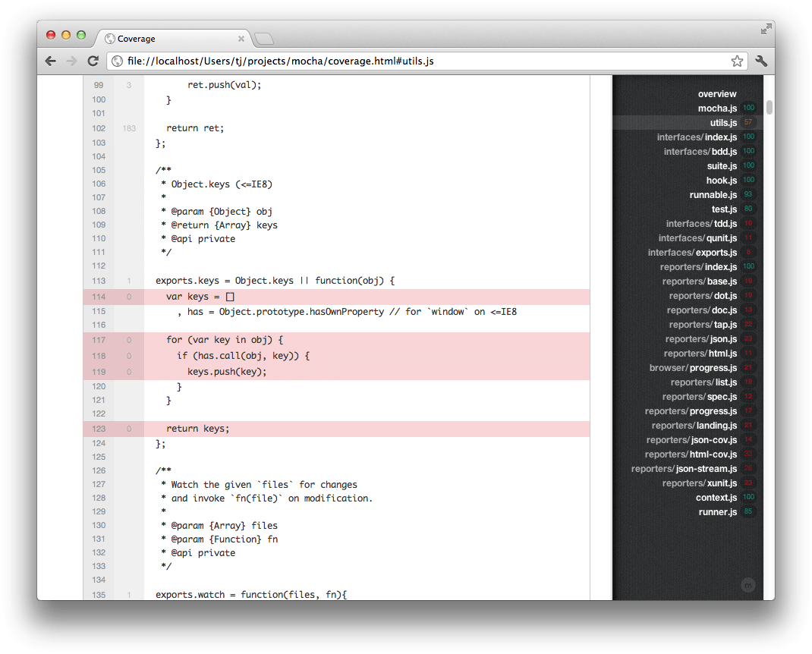
Task: Open reporters/dot.js coverage
Action: [x=703, y=296]
